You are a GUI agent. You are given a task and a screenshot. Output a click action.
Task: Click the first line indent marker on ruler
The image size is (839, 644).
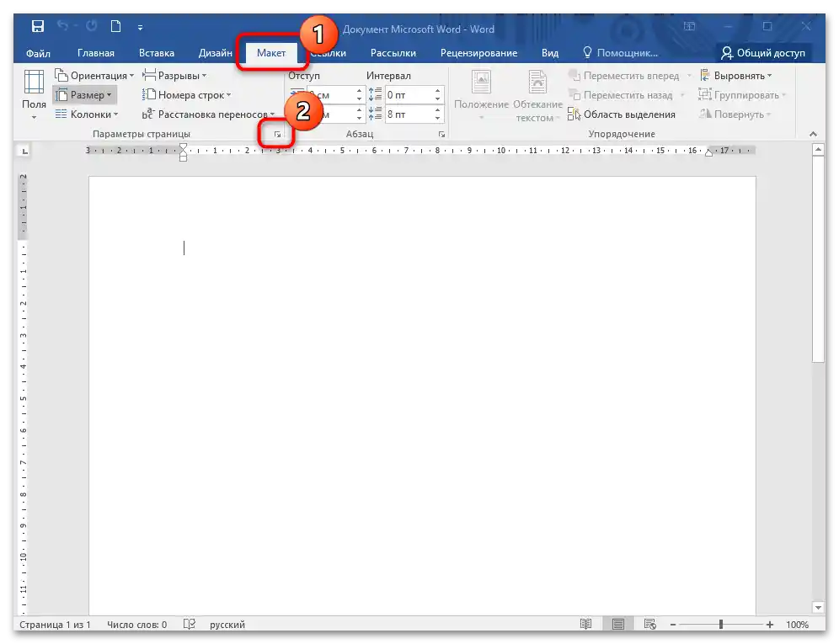[x=184, y=146]
